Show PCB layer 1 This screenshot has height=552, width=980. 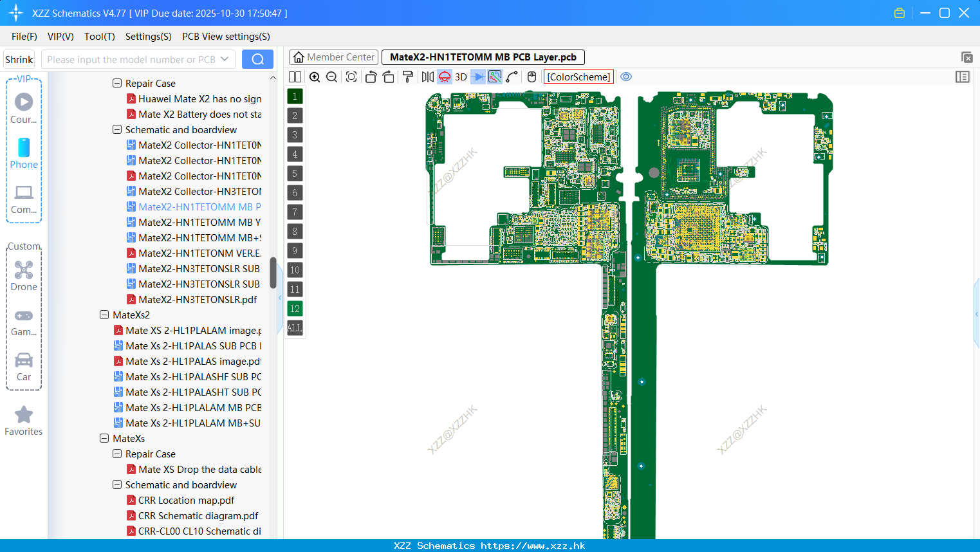pyautogui.click(x=295, y=97)
